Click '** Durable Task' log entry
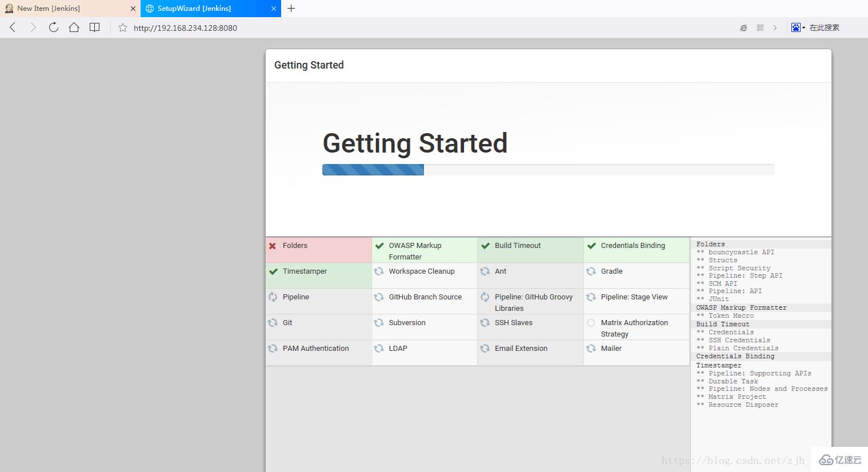 (x=727, y=381)
